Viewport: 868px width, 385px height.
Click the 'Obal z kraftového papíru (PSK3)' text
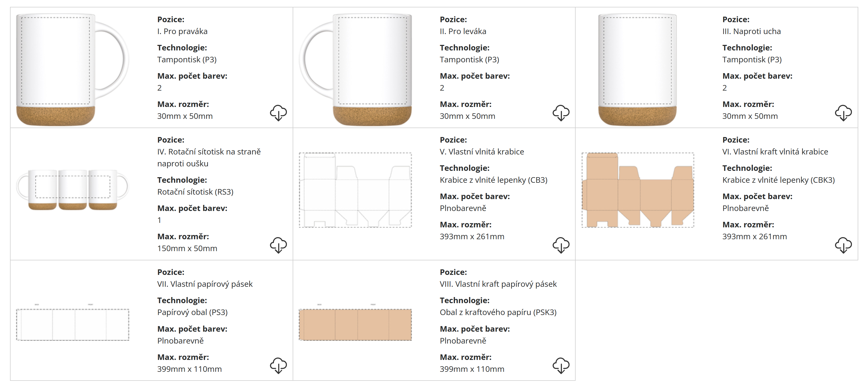click(x=498, y=312)
